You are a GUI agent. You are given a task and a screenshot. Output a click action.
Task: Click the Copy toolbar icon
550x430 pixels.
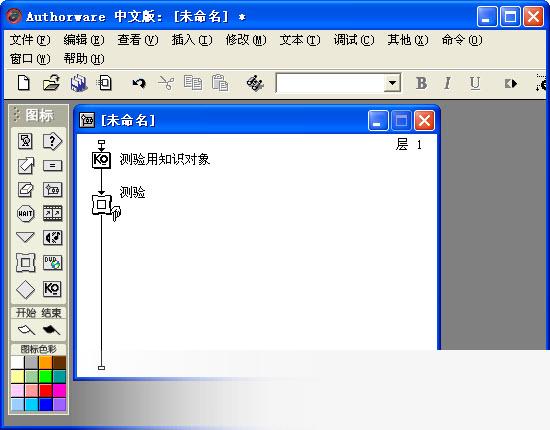click(193, 83)
